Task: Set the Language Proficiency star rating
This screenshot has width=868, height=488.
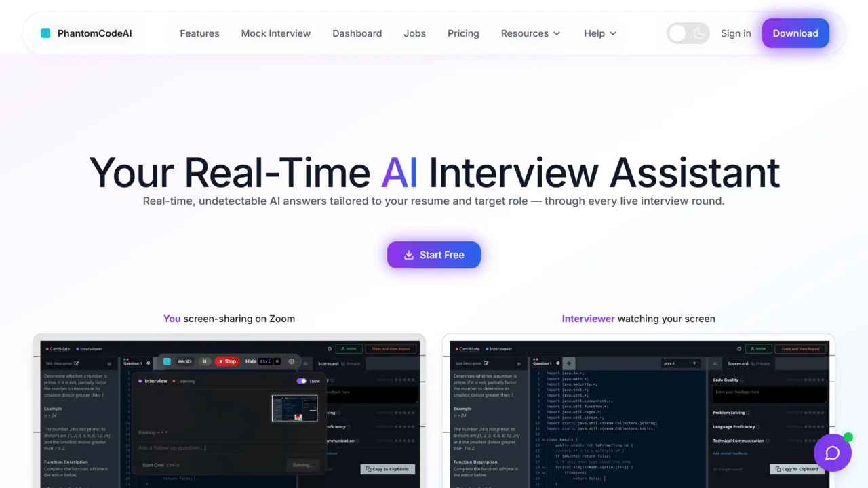Action: click(x=815, y=426)
